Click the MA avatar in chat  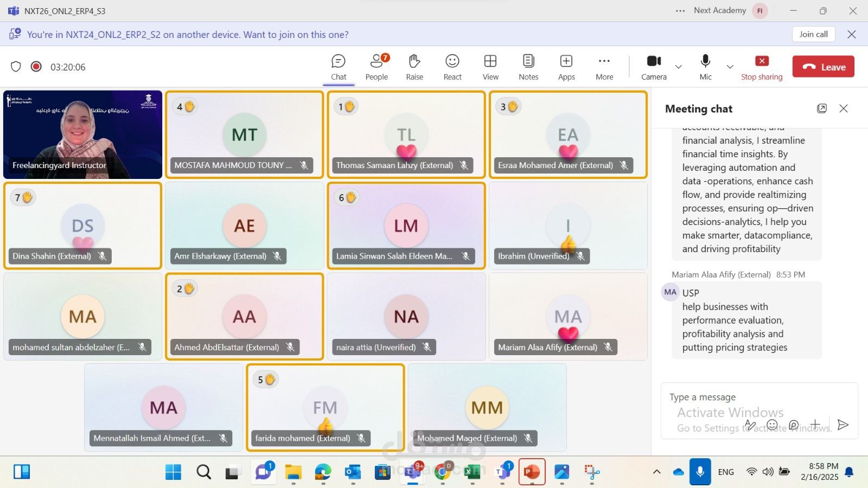[671, 292]
